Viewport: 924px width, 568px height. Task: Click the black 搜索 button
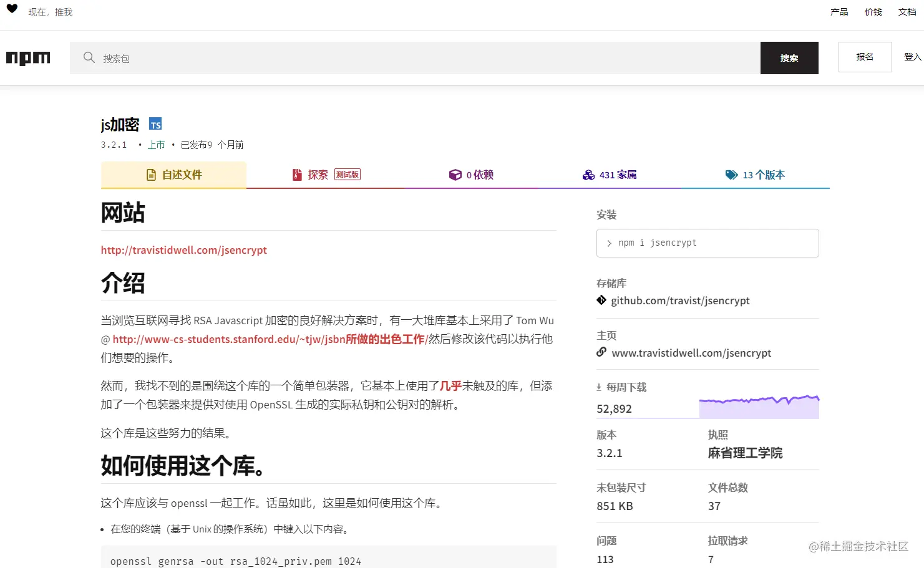pyautogui.click(x=789, y=58)
